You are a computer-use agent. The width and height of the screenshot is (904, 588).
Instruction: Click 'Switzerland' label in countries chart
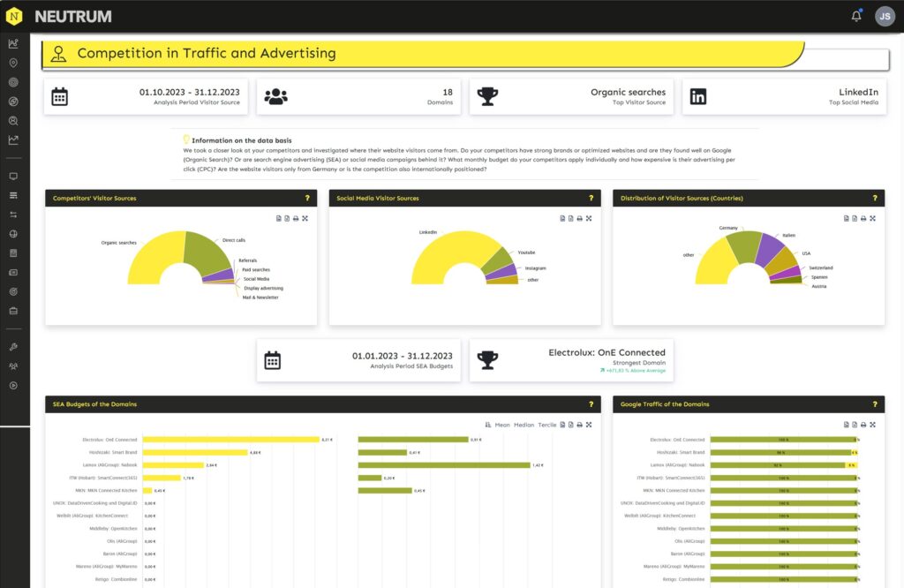tap(820, 268)
